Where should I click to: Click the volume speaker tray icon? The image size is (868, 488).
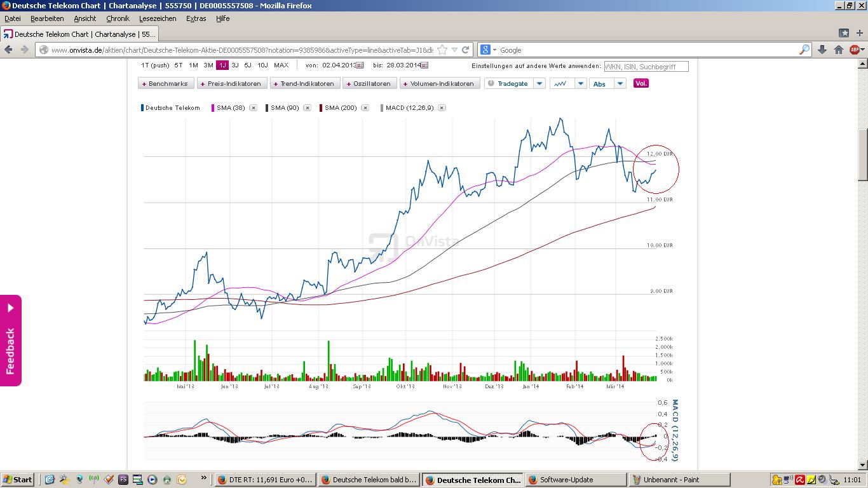[x=822, y=480]
